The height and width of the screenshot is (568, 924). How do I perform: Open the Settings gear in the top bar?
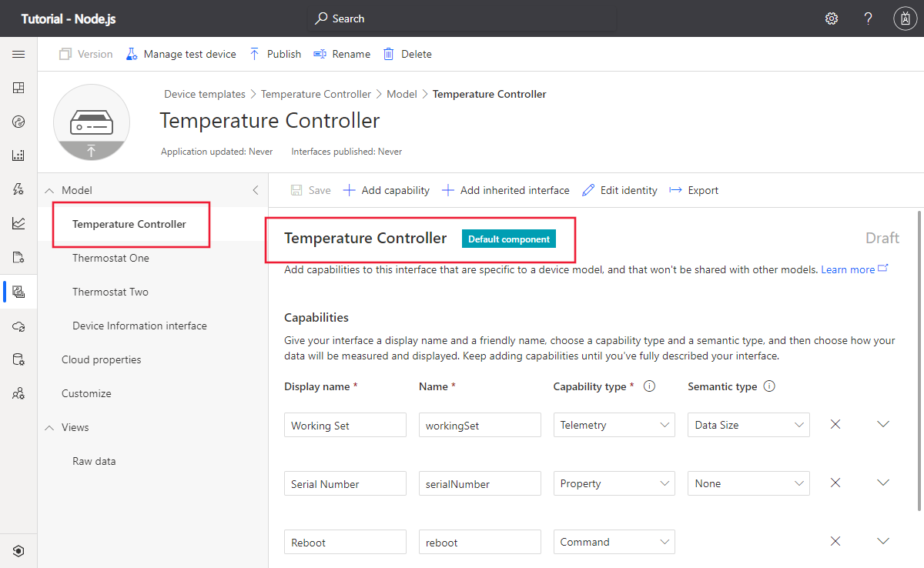(x=832, y=18)
